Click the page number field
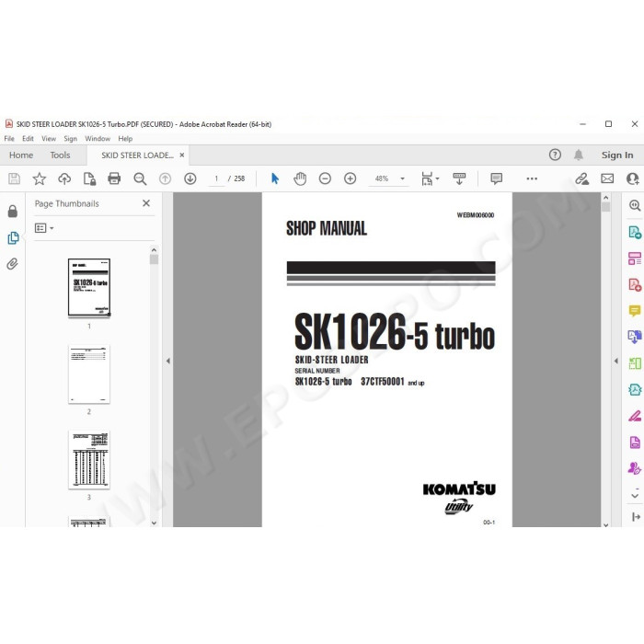Image resolution: width=644 pixels, height=644 pixels. [x=216, y=178]
